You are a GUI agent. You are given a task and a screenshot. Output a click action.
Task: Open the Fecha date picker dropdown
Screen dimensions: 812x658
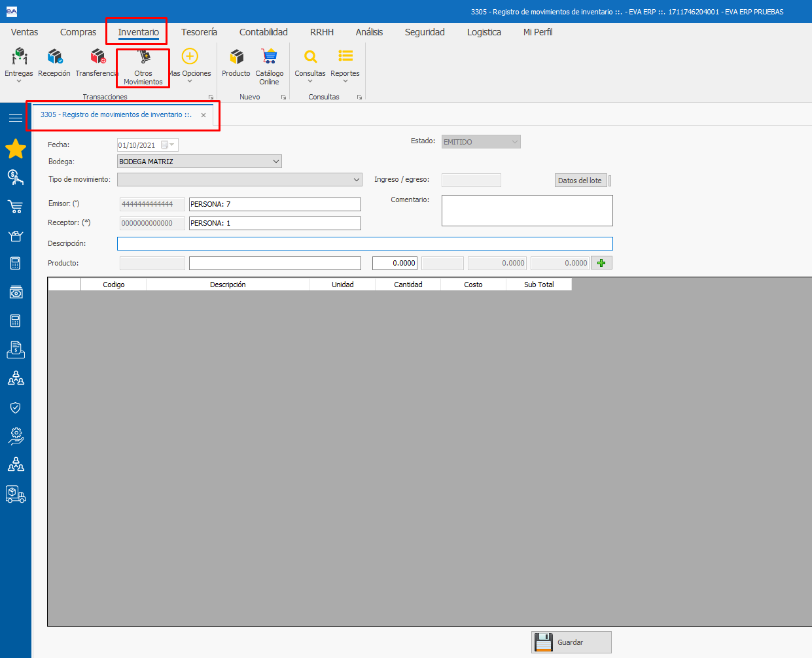[x=171, y=145]
